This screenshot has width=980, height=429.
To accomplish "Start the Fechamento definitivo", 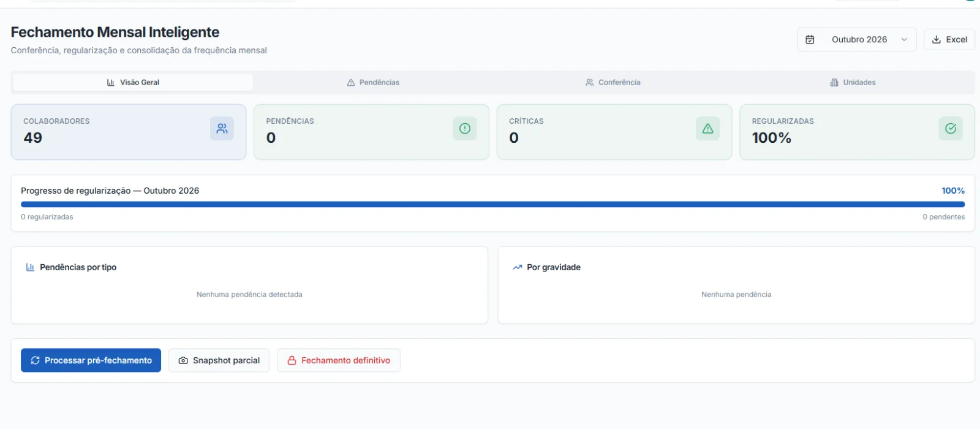I will pos(339,360).
